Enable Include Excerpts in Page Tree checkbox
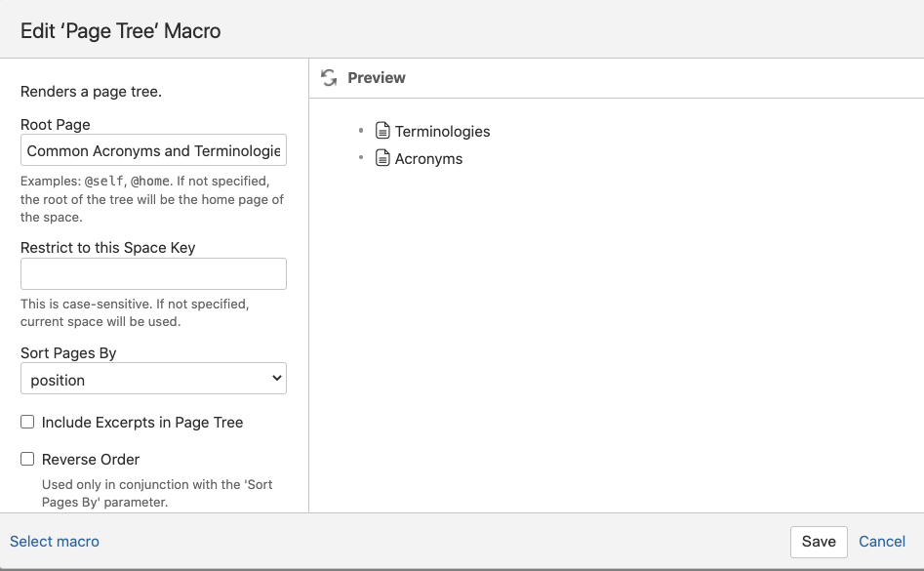Image resolution: width=924 pixels, height=571 pixels. (x=27, y=422)
